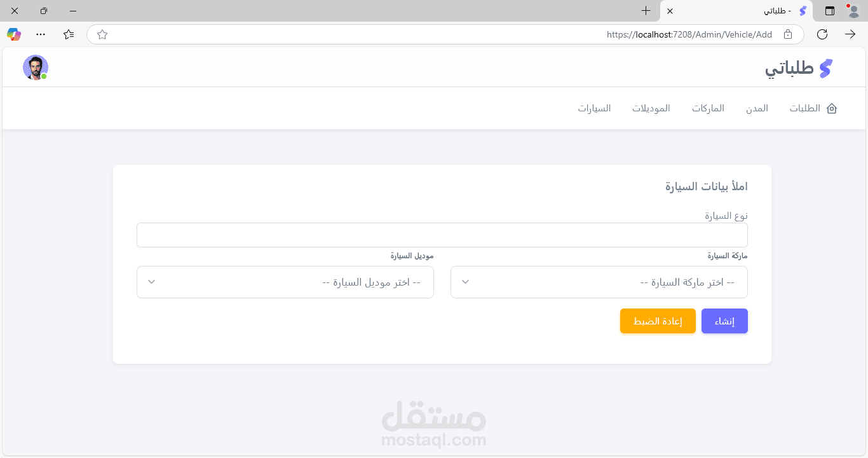Click the إعادة الضبط button
This screenshot has width=868, height=458.
(658, 321)
